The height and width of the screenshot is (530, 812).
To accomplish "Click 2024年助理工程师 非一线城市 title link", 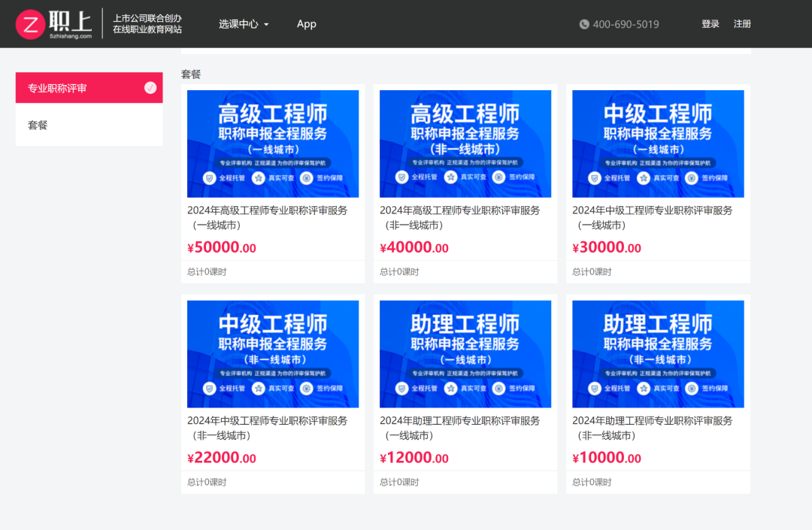I will point(652,428).
